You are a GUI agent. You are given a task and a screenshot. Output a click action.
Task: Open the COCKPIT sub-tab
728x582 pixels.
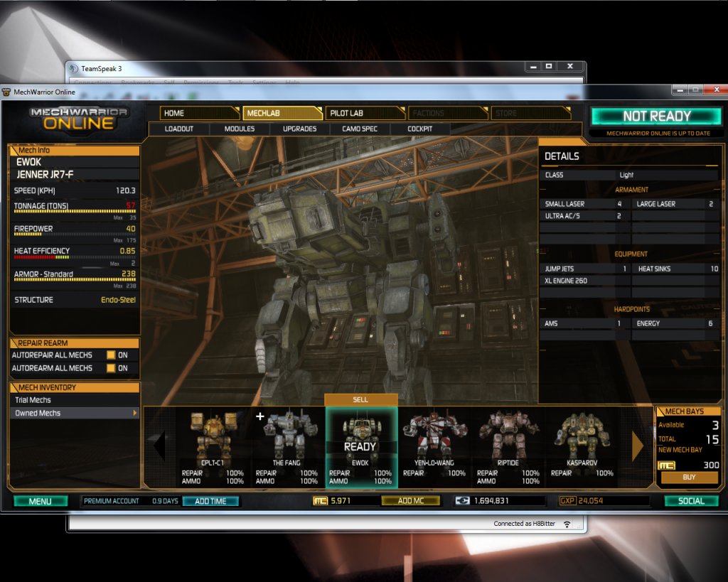click(x=420, y=129)
